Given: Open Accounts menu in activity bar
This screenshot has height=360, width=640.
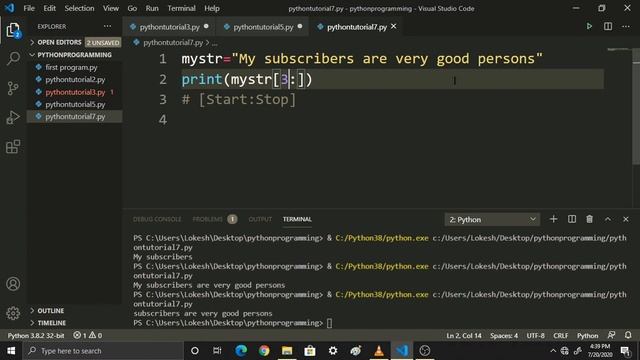Looking at the screenshot, I should (x=13, y=284).
